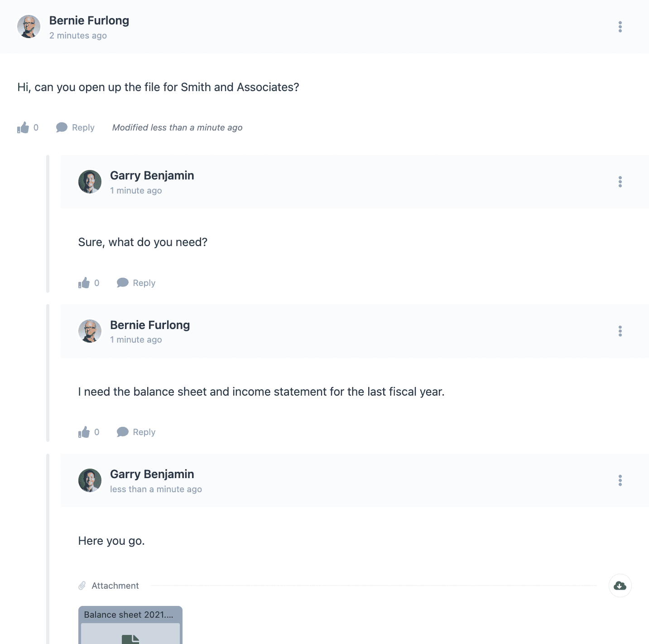Reply to the Smith and Associates comment
Viewport: 649px width, 644px height.
point(75,128)
